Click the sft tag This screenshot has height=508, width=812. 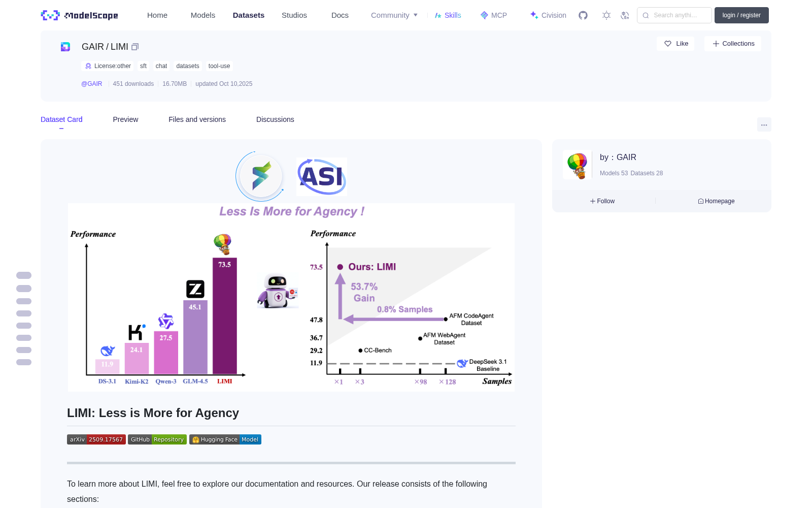point(143,66)
